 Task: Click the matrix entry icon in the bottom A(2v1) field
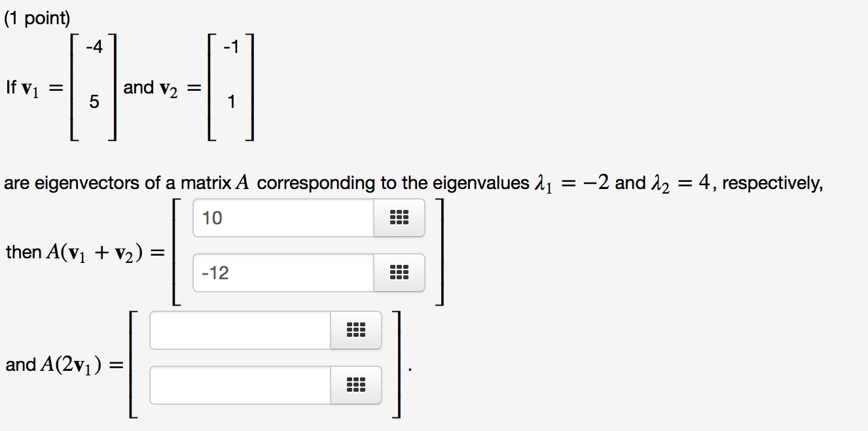point(357,385)
